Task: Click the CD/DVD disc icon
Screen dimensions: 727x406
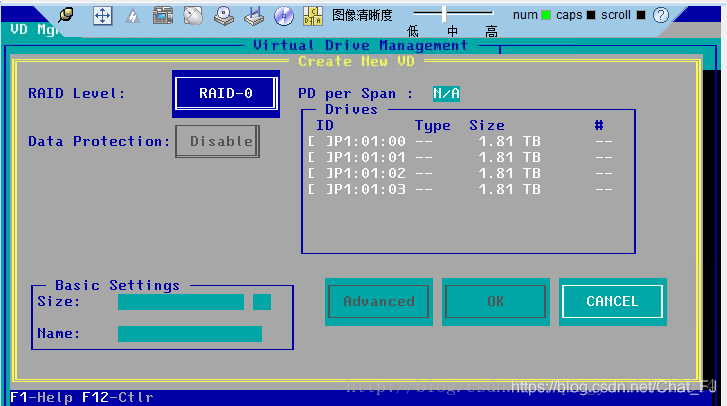Action: (x=284, y=16)
